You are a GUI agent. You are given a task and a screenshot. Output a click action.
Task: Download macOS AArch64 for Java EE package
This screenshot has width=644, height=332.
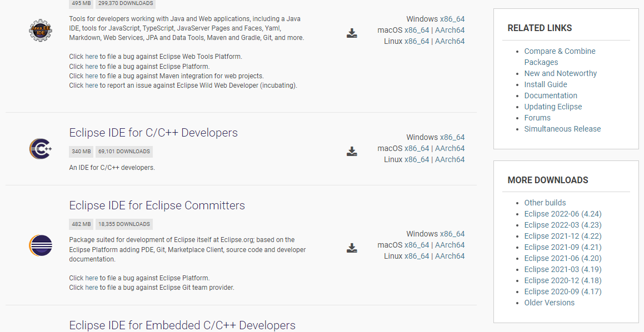(450, 30)
